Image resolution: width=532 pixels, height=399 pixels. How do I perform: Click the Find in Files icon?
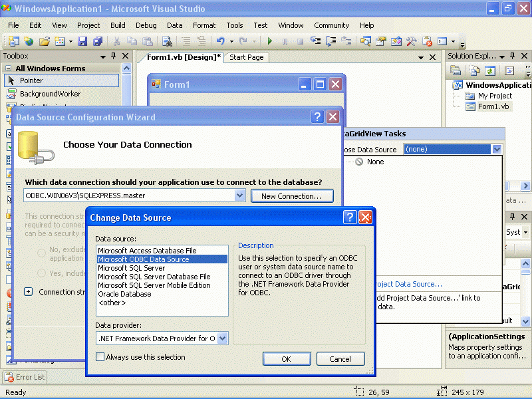167,41
